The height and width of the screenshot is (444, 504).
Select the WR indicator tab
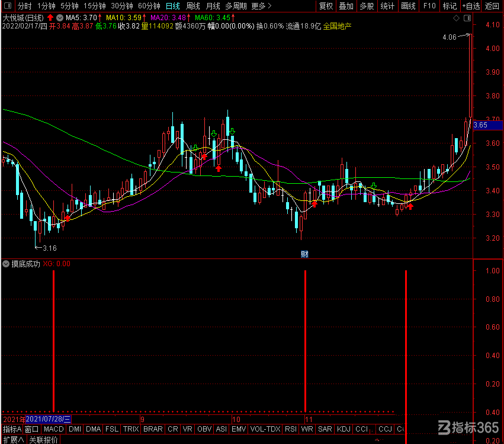click(307, 429)
